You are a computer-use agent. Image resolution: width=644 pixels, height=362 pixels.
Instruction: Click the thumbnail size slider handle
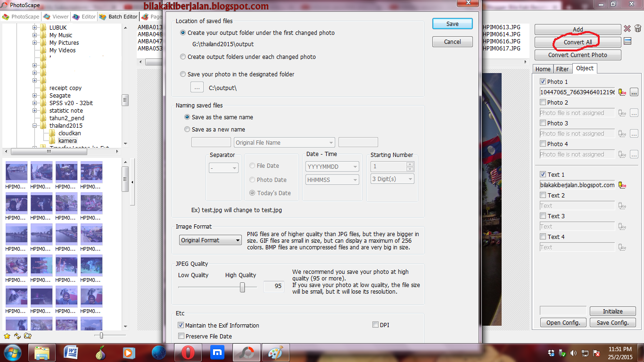(101, 335)
